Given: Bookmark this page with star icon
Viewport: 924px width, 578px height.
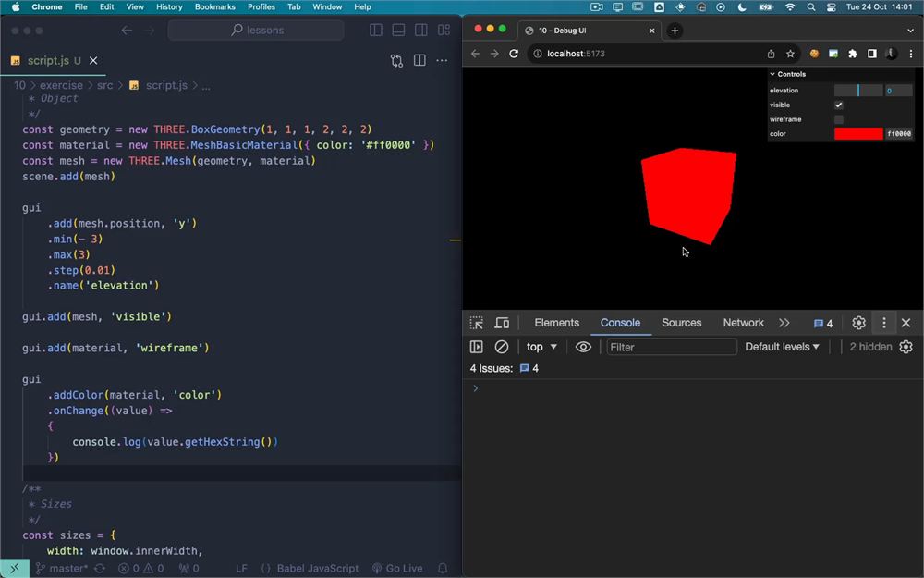Looking at the screenshot, I should pos(790,54).
